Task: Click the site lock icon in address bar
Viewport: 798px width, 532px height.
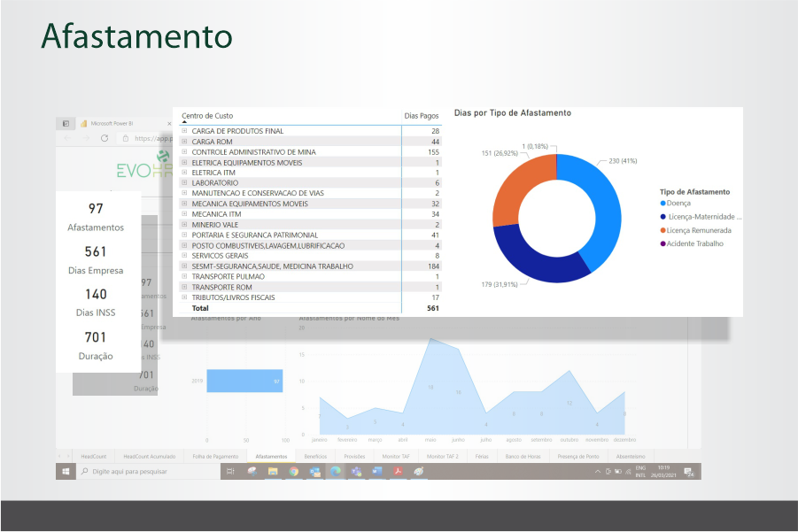Action: pyautogui.click(x=126, y=138)
